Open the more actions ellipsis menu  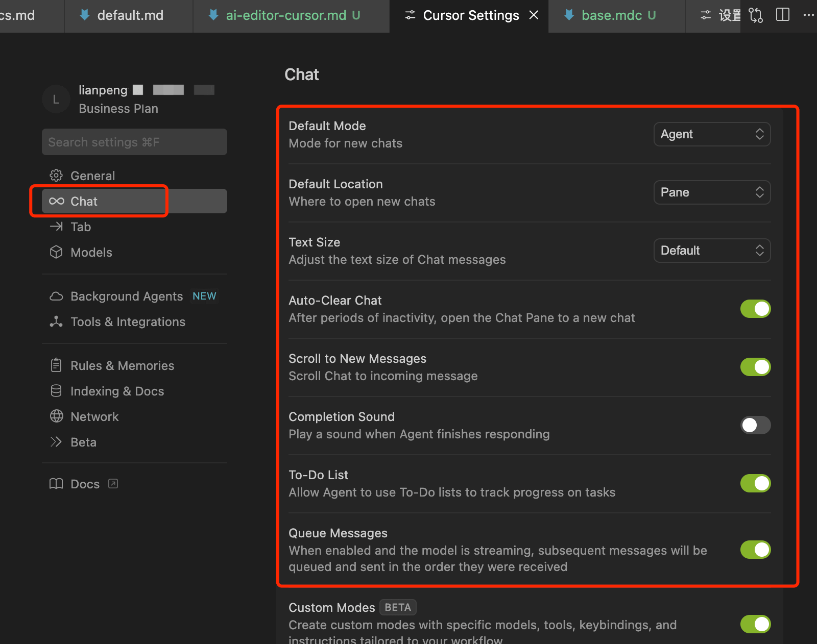(808, 15)
